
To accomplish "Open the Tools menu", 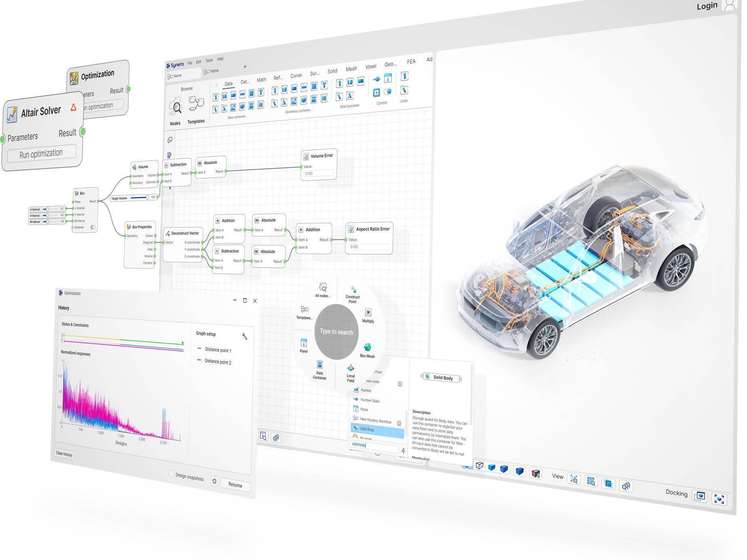I will (209, 61).
